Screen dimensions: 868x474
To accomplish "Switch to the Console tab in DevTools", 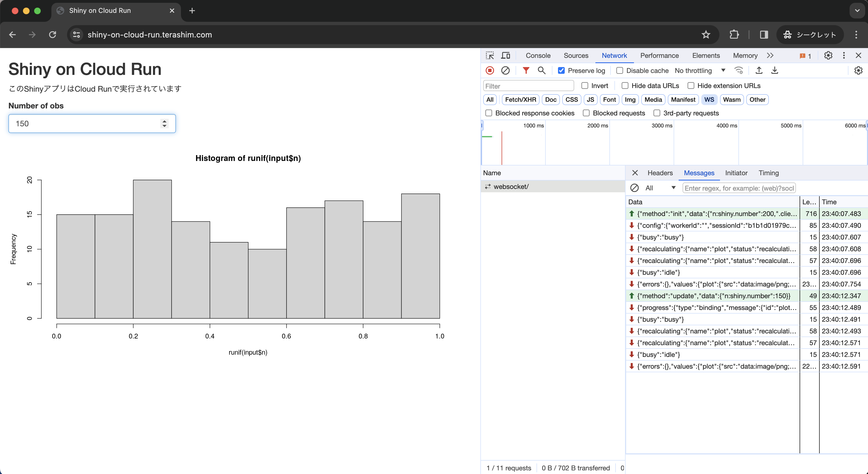I will point(537,55).
